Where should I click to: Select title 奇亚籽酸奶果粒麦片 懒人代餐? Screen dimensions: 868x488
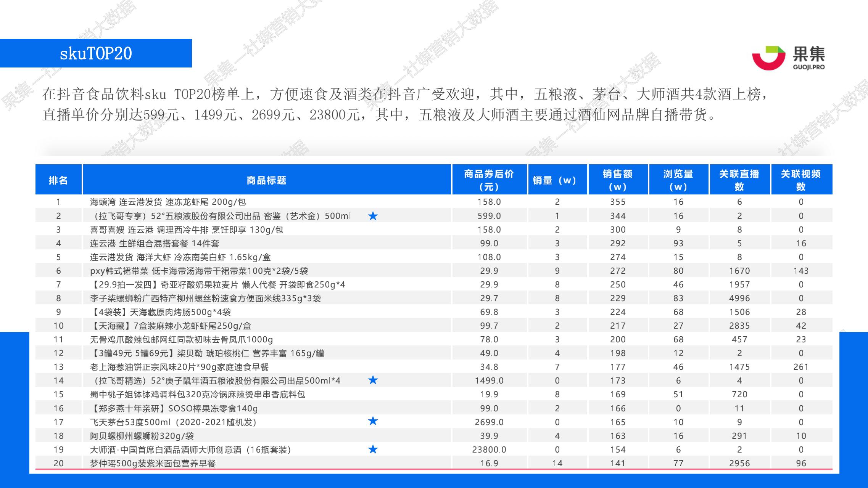pyautogui.click(x=217, y=285)
